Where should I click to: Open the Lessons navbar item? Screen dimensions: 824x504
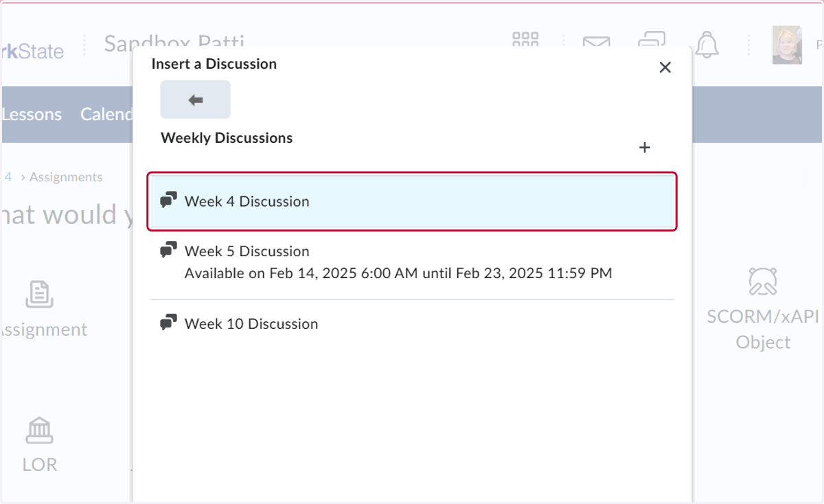pos(32,114)
